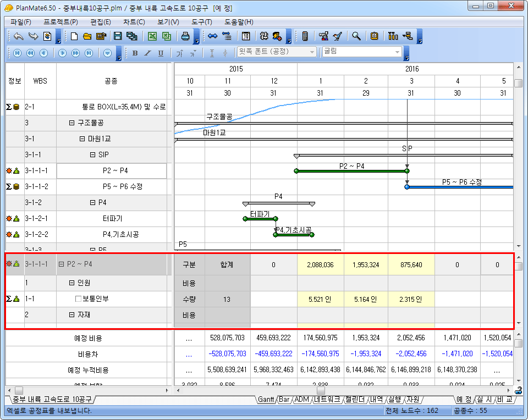The height and width of the screenshot is (420, 528).
Task: Collapse the 마원1교 tree node
Action: 82,139
